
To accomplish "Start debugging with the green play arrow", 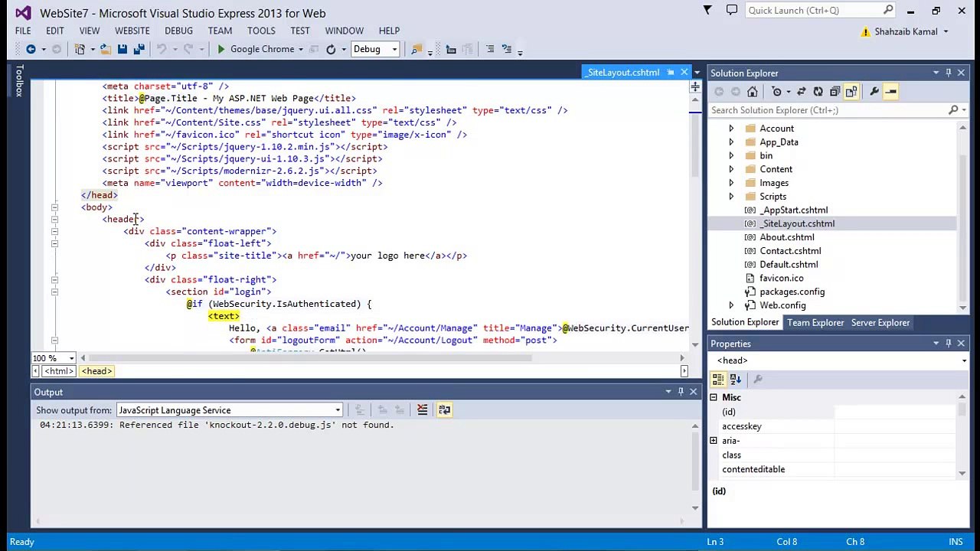I will [221, 49].
